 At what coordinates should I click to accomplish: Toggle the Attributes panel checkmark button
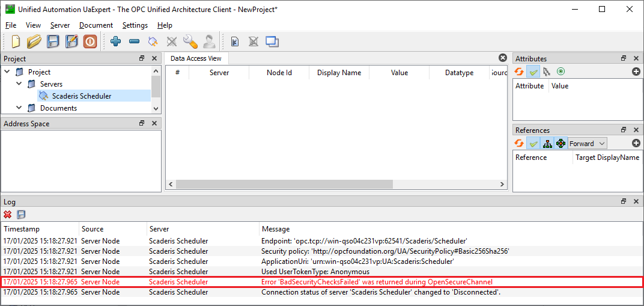click(x=533, y=72)
